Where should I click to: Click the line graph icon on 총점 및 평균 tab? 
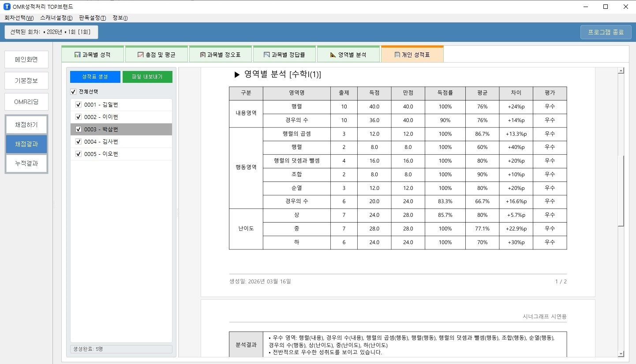141,55
